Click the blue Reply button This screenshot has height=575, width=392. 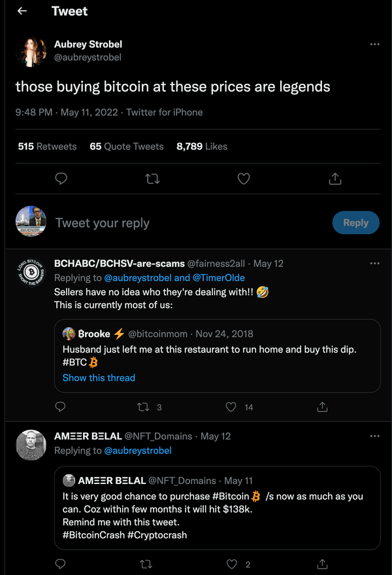click(x=355, y=222)
